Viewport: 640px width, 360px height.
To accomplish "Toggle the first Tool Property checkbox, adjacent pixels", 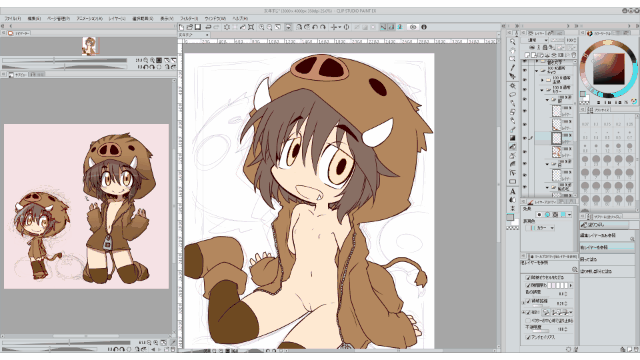I will tap(528, 278).
